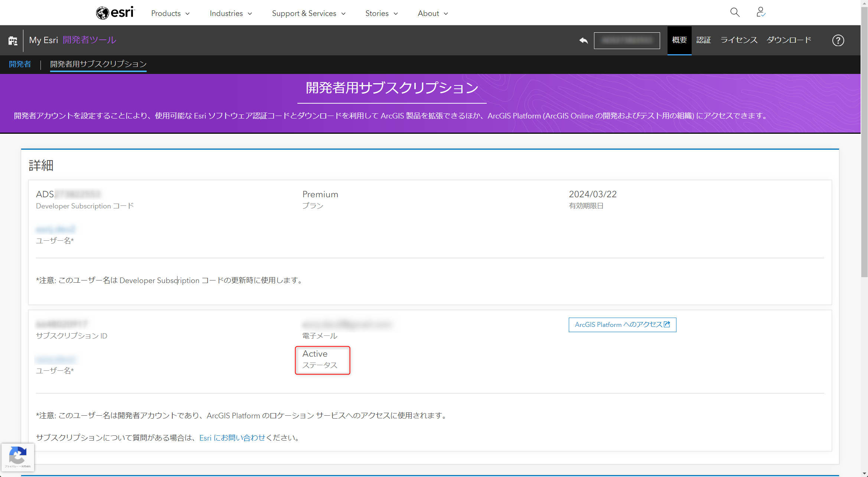Click the blurred account number field
This screenshot has width=868, height=477.
627,40
